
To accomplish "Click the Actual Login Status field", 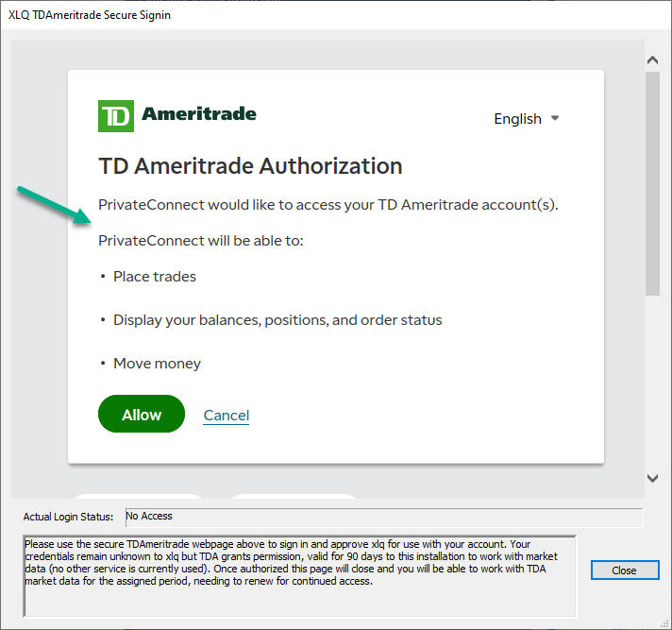I will click(383, 517).
